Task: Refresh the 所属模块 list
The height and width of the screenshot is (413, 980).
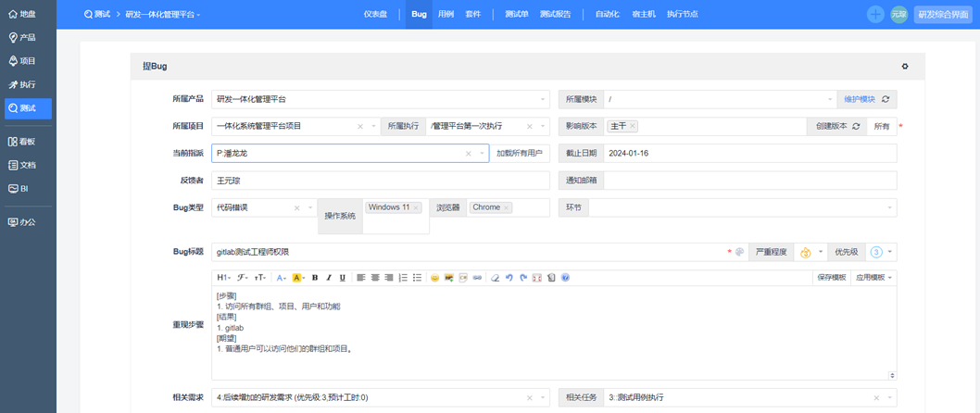Action: (x=886, y=99)
